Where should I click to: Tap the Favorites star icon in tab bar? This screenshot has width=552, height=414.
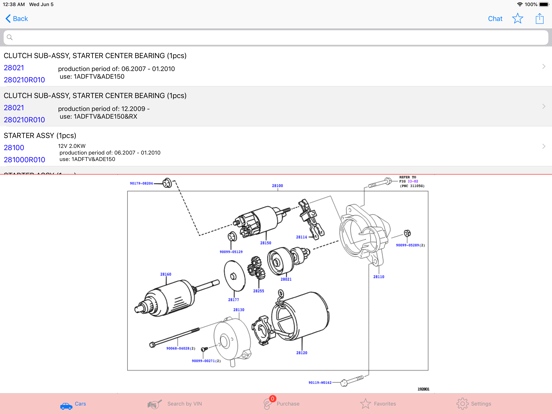pyautogui.click(x=365, y=403)
